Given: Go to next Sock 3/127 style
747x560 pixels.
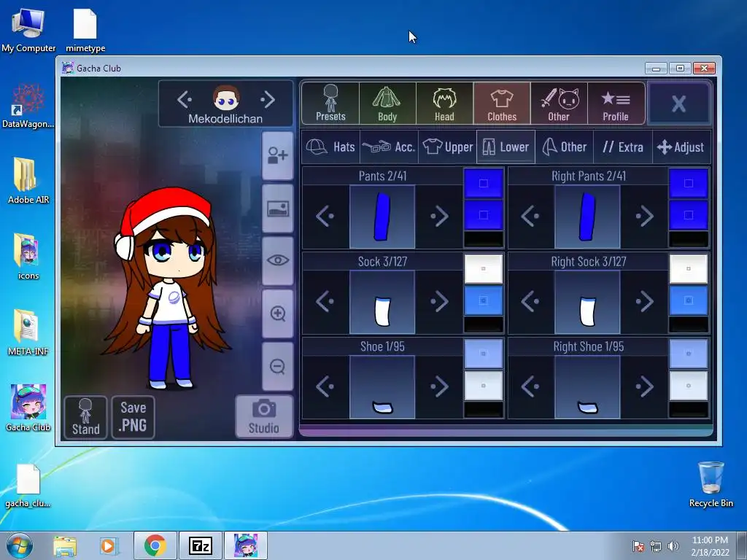Looking at the screenshot, I should pyautogui.click(x=439, y=301).
